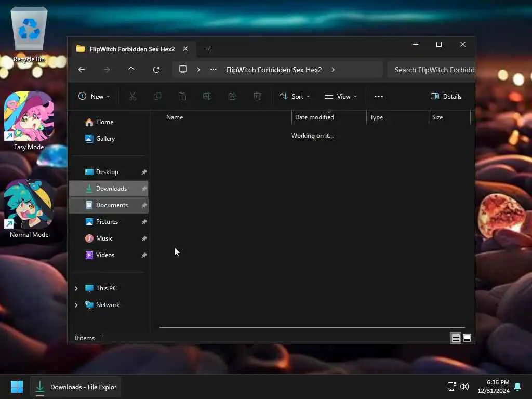
Task: Toggle the Details pane
Action: point(446,96)
